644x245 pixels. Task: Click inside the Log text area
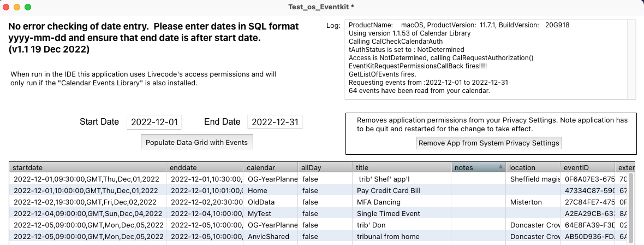tap(486, 59)
